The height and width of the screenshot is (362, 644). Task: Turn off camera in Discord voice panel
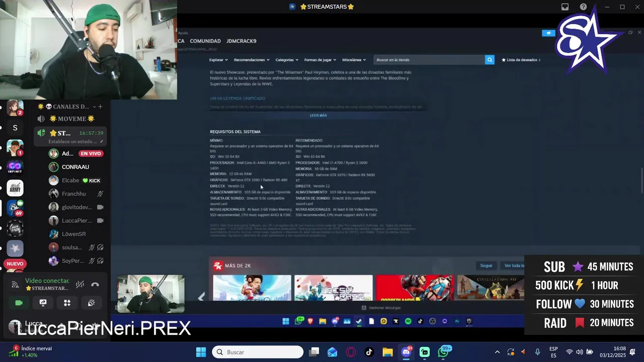[x=19, y=303]
